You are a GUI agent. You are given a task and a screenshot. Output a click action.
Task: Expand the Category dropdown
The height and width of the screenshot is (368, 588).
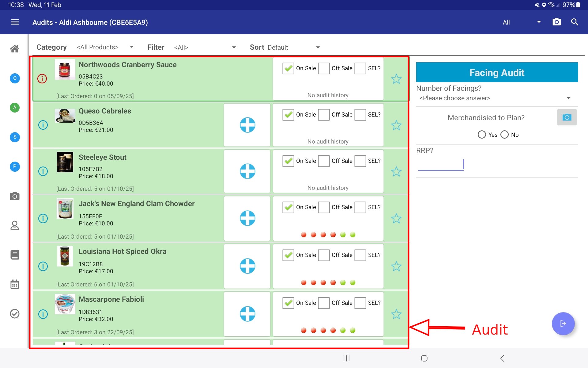tap(105, 47)
